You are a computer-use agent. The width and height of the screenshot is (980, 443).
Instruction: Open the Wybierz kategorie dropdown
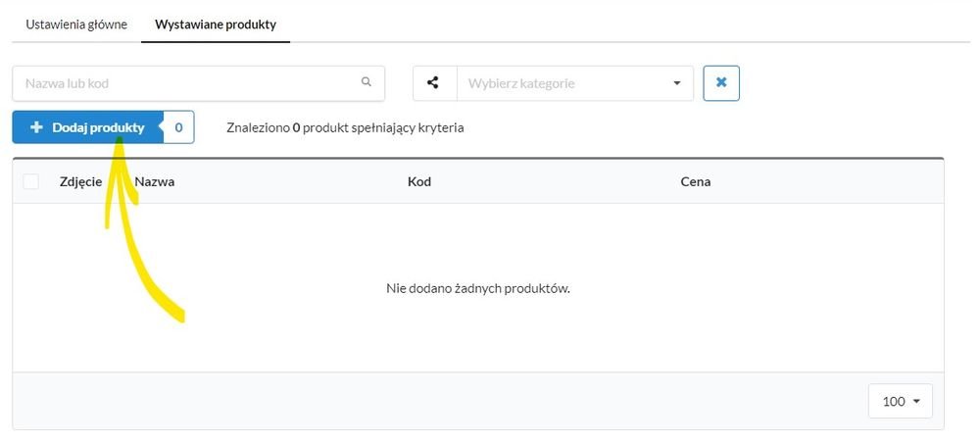pos(575,83)
